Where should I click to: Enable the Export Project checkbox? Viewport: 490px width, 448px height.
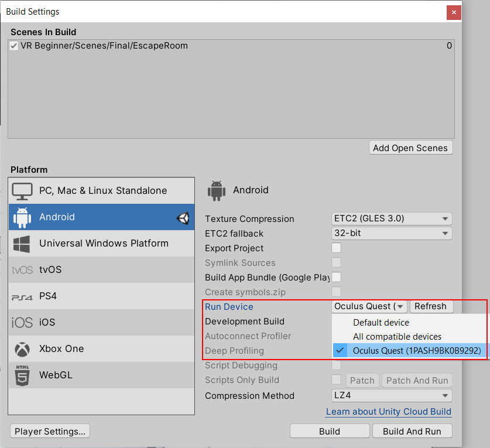336,248
